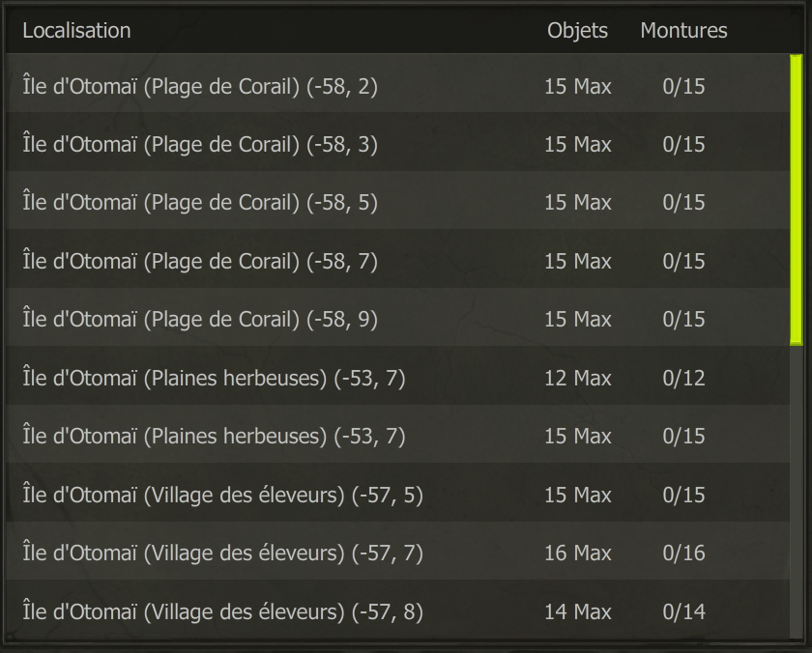This screenshot has width=812, height=653.
Task: Click the 16 Max objets cell
Action: coord(577,554)
